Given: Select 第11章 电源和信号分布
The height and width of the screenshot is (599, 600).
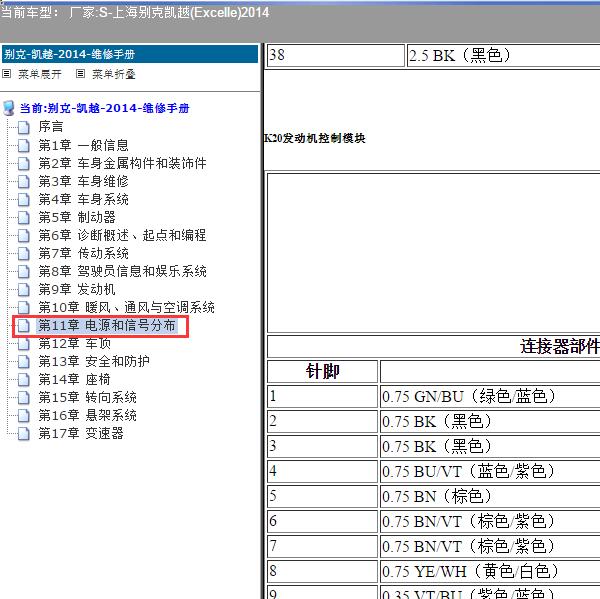Looking at the screenshot, I should click(x=107, y=326).
